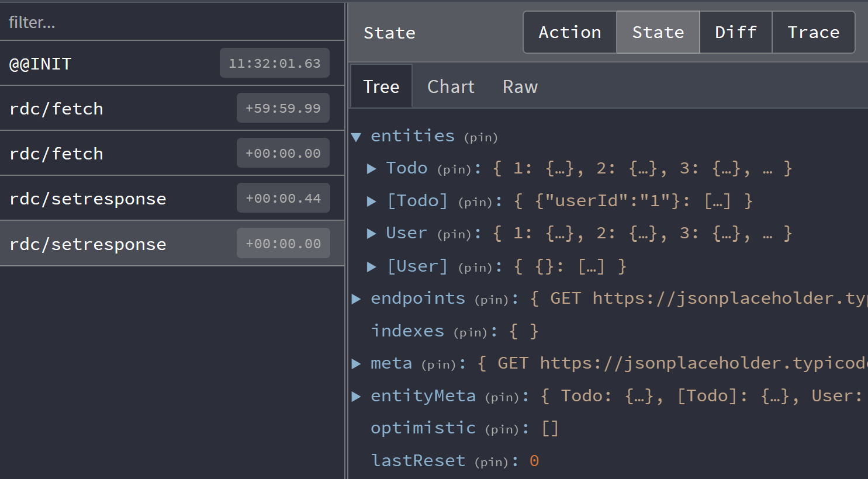Collapse the entities tree node
Image resolution: width=868 pixels, height=479 pixels.
pyautogui.click(x=357, y=136)
